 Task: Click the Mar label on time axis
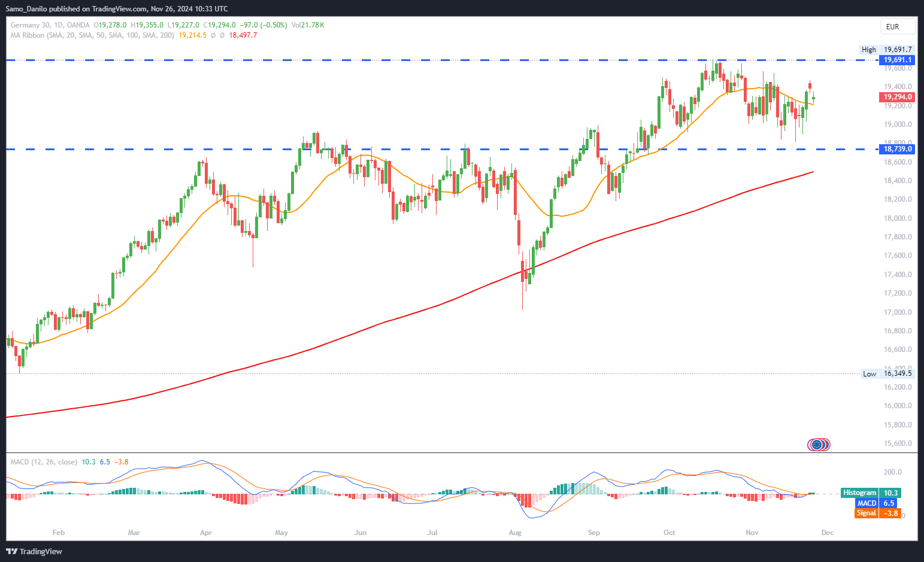pos(134,533)
